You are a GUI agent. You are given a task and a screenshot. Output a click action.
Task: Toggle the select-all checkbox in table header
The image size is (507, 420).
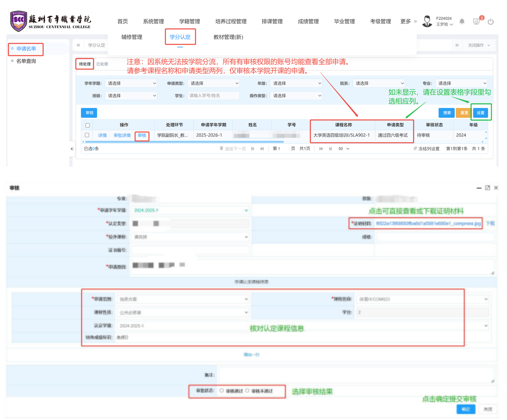88,125
